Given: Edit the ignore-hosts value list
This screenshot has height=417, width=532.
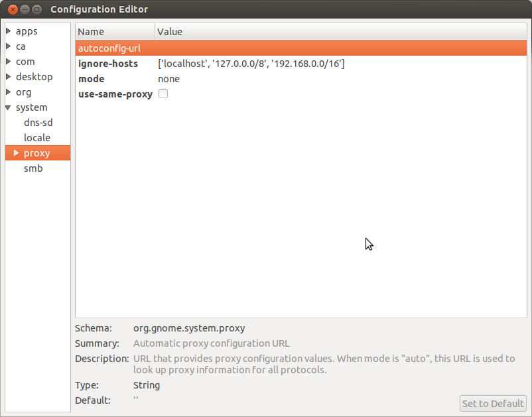Looking at the screenshot, I should (x=251, y=64).
